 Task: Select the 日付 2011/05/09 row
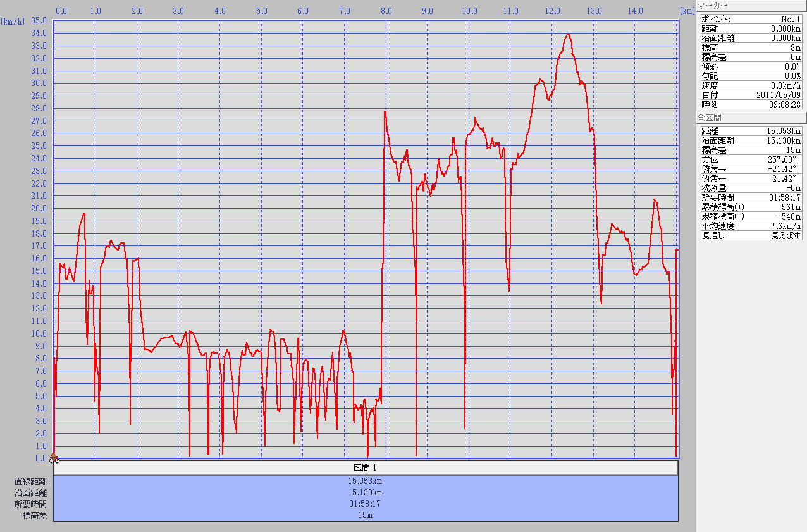751,95
